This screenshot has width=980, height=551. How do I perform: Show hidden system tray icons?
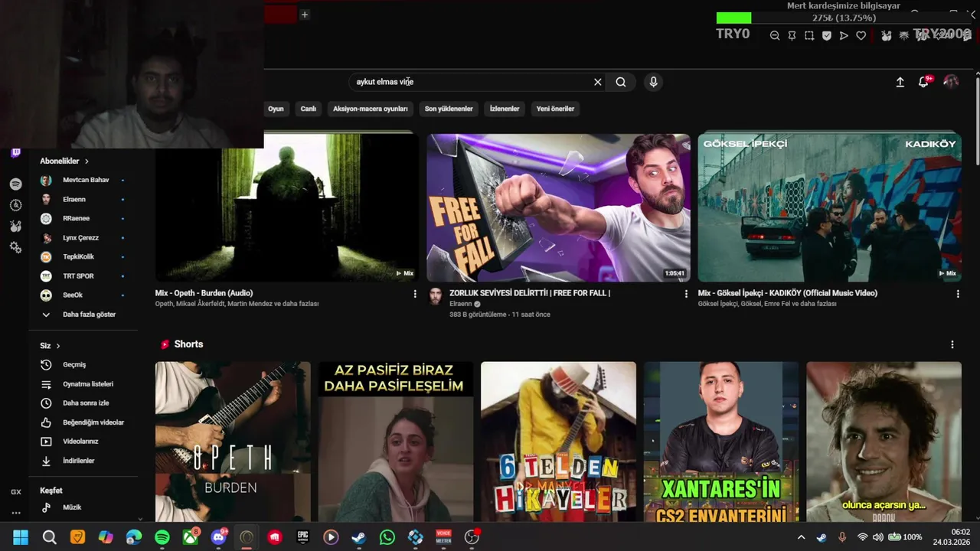click(x=801, y=537)
